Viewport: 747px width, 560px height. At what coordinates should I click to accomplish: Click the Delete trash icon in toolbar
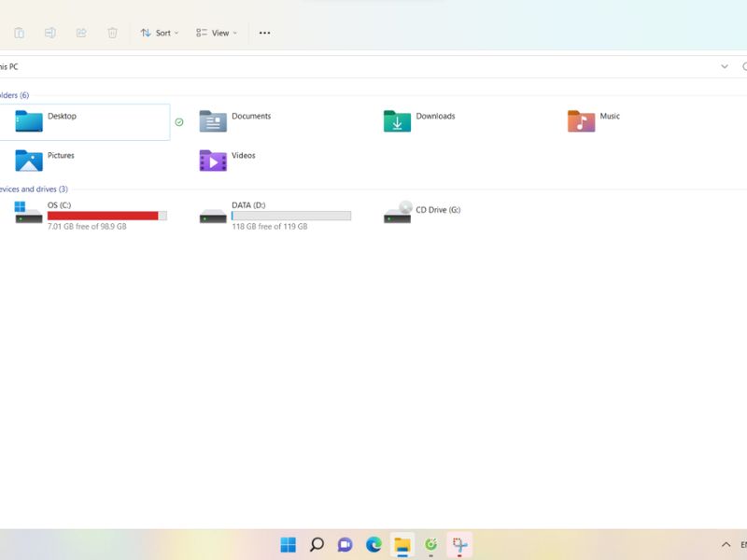pyautogui.click(x=112, y=33)
